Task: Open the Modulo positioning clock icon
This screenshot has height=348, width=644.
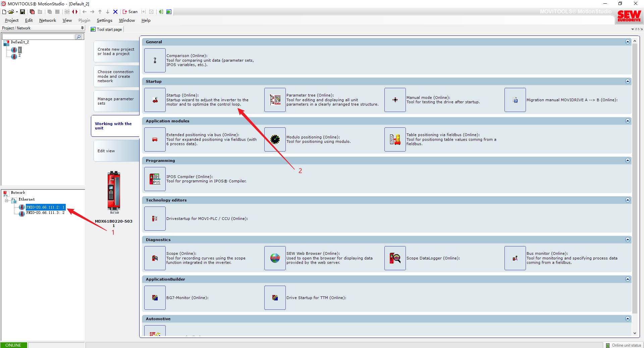Action: pos(275,139)
